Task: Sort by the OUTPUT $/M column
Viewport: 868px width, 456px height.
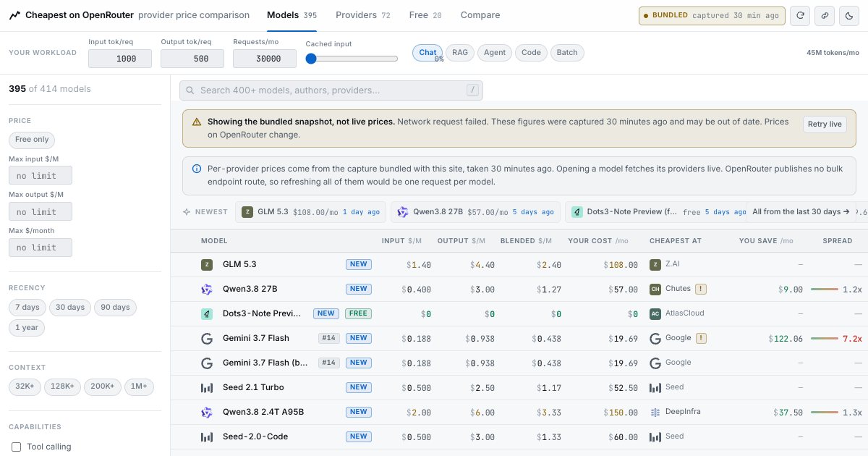Action: pos(463,241)
